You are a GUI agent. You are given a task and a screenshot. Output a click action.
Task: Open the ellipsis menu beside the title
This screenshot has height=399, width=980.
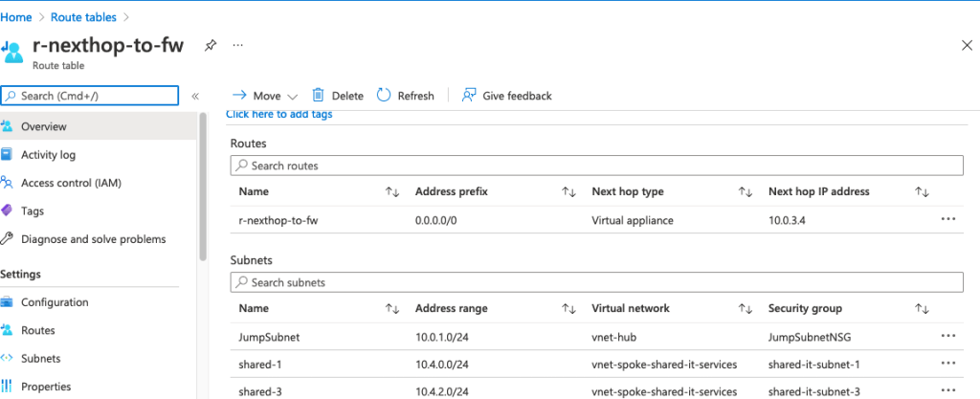tap(237, 45)
